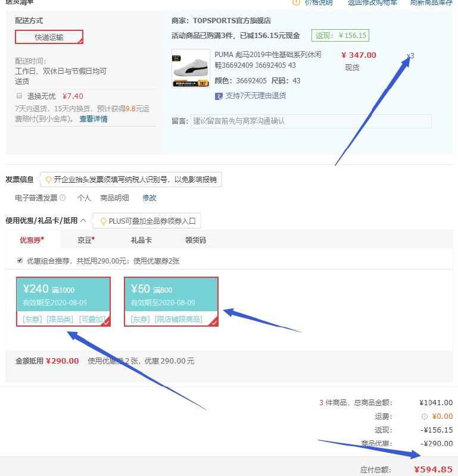Click 支持7天无理由退货 text
Screen dimensions: 458x476
256,96
